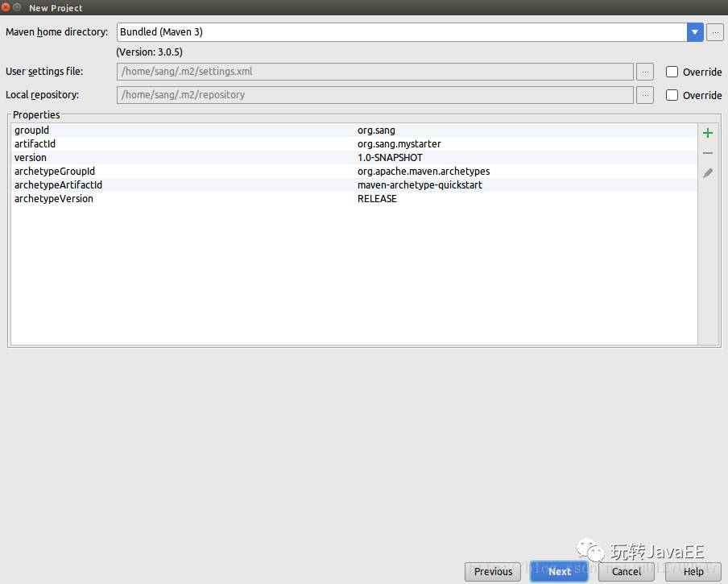Click the Cancel button
Screen dimensions: 728x584
(627, 571)
